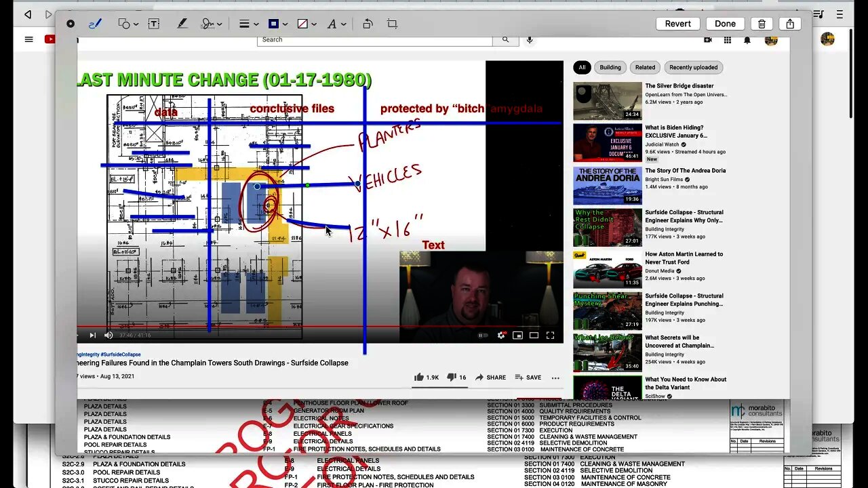Screen dimensions: 868x488
Task: Click the Judicial Watch channel name
Action: click(662, 144)
